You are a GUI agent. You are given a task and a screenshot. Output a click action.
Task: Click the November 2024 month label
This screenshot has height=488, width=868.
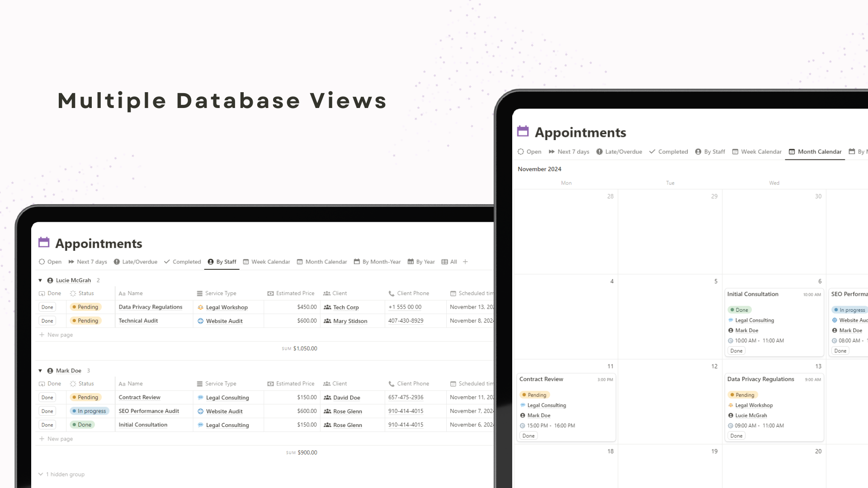[539, 169]
